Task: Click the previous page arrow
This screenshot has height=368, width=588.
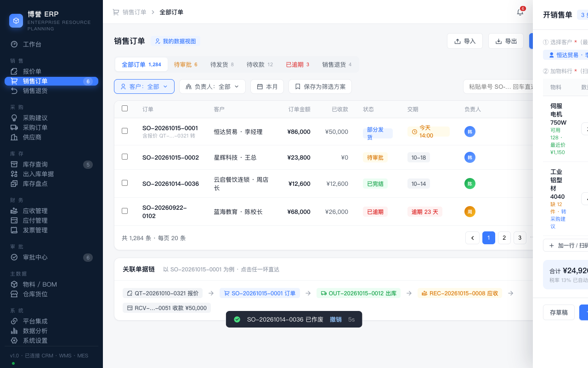Action: pos(472,238)
